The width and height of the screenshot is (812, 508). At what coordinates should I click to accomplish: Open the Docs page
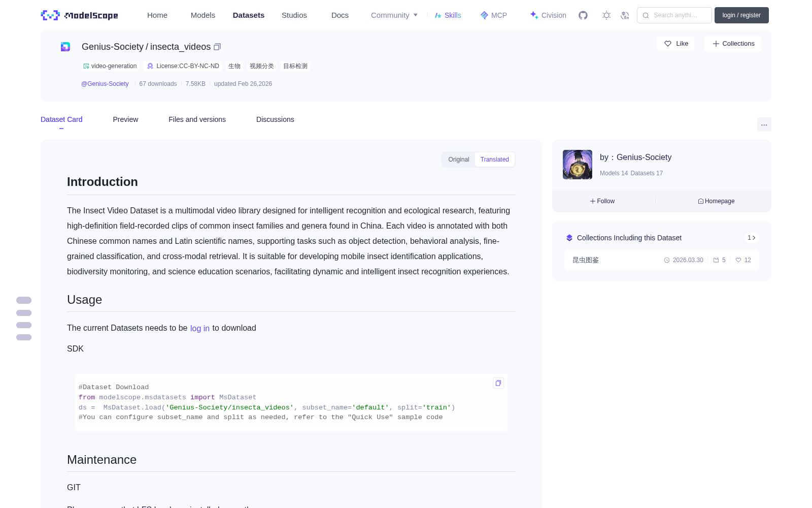[x=340, y=15]
